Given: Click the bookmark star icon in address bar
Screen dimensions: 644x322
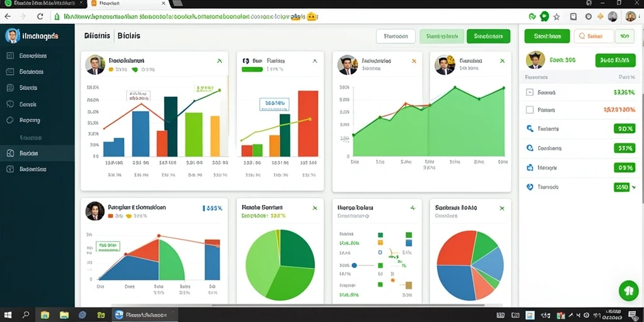Looking at the screenshot, I should point(557,17).
